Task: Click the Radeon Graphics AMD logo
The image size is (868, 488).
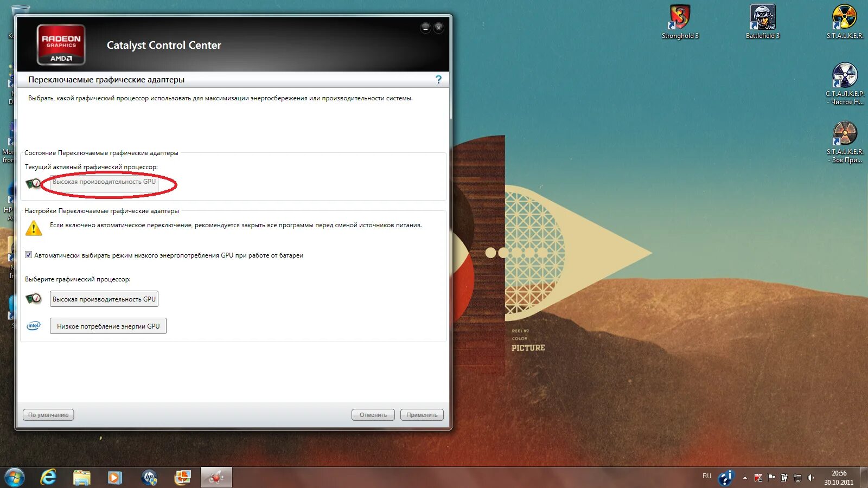Action: coord(61,44)
